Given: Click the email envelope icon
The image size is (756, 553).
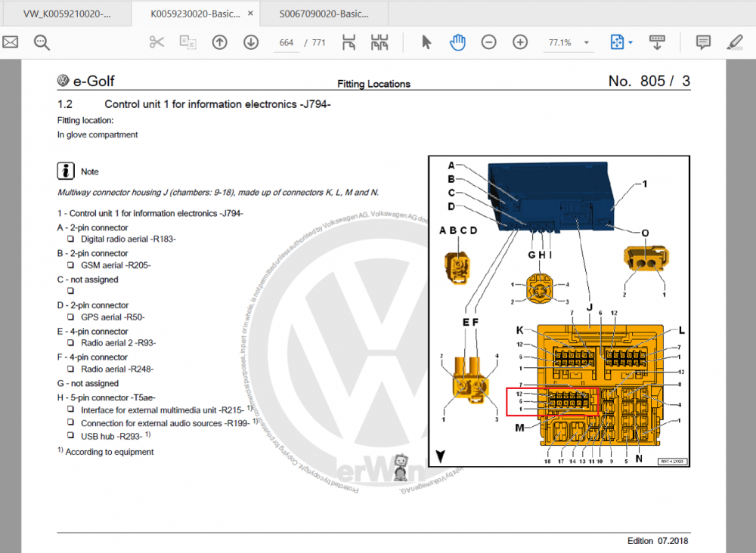Looking at the screenshot, I should [10, 42].
